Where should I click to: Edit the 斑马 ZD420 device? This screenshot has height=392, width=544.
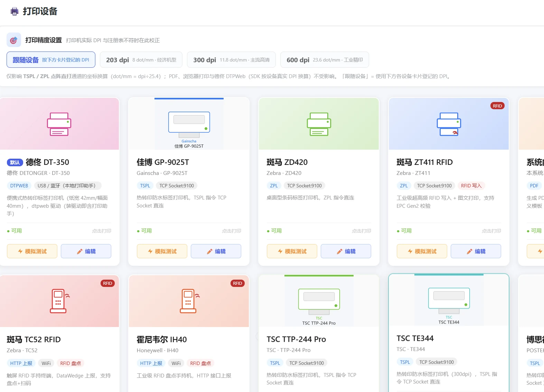(346, 251)
